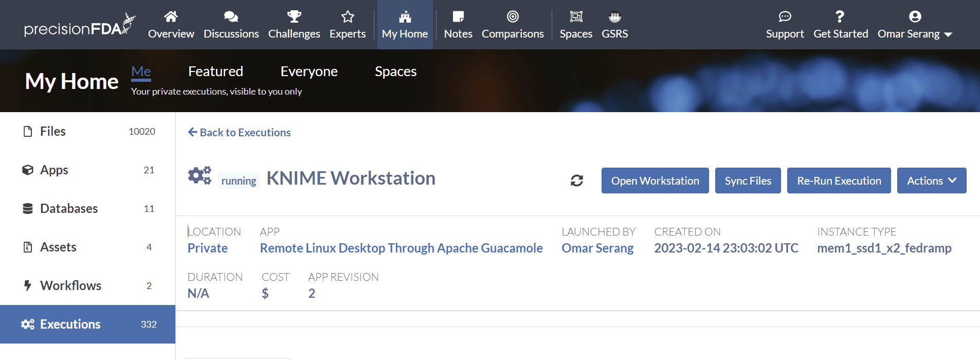Go back to Executions list
Viewport: 980px width, 360px height.
(240, 132)
